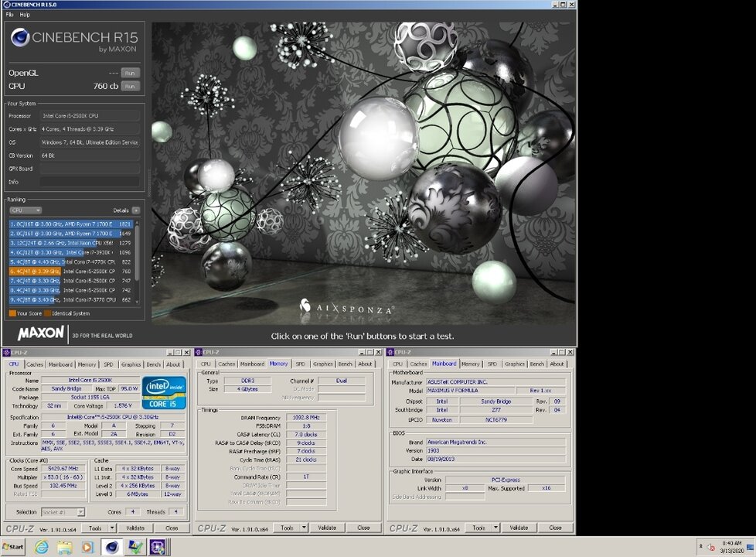The image size is (756, 557).
Task: Open Windows Explorer folder icon in taskbar
Action: pos(65,547)
